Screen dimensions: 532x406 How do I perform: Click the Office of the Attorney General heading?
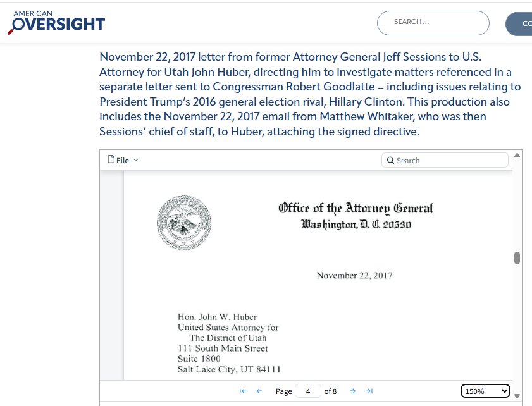tap(356, 208)
